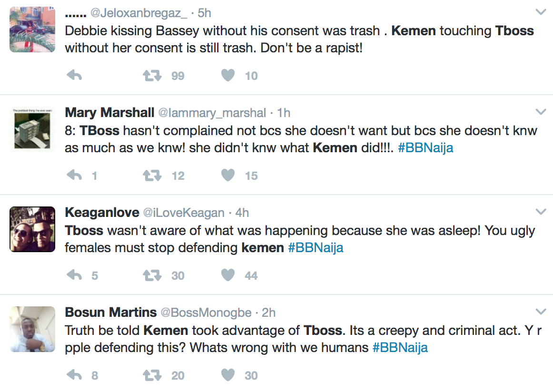
Task: Open more options on Jeloxanbregaz_ tweet
Action: tap(541, 12)
